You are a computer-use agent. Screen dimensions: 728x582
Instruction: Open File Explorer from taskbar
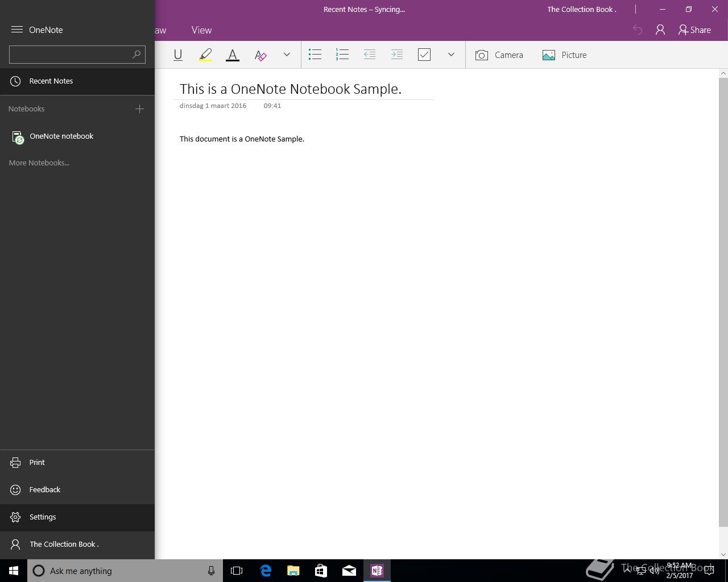coord(293,571)
